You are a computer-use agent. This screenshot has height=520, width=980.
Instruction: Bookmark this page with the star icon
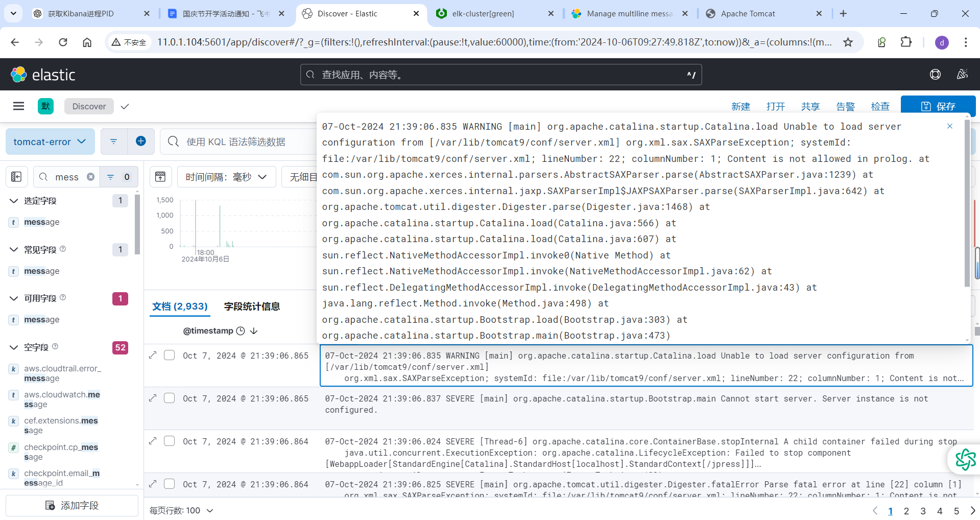coord(848,42)
